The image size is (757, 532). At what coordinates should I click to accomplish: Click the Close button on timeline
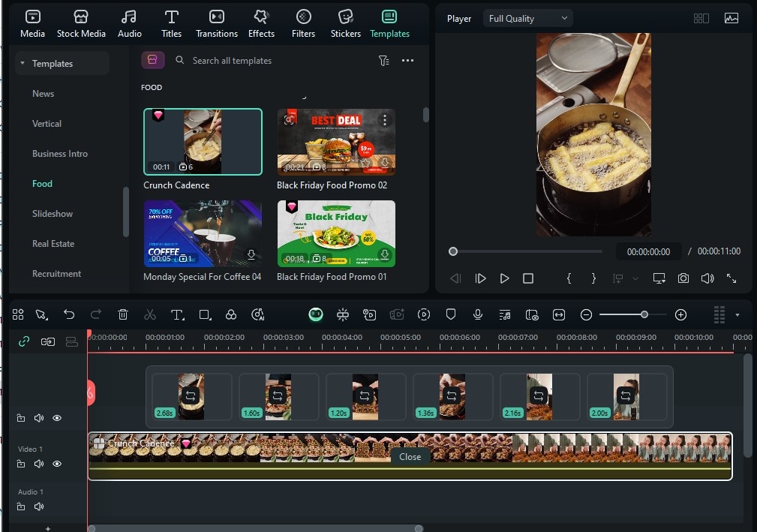click(410, 457)
